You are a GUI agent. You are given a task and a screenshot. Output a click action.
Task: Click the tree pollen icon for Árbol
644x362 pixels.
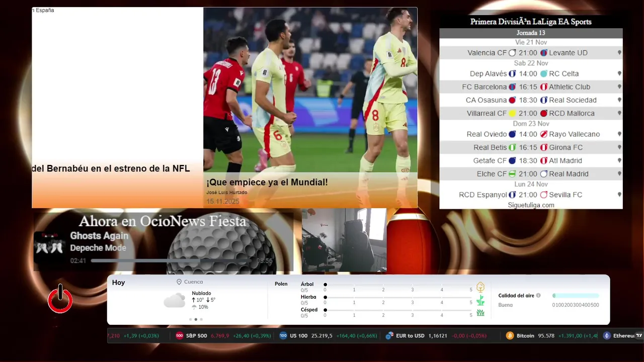tap(480, 287)
